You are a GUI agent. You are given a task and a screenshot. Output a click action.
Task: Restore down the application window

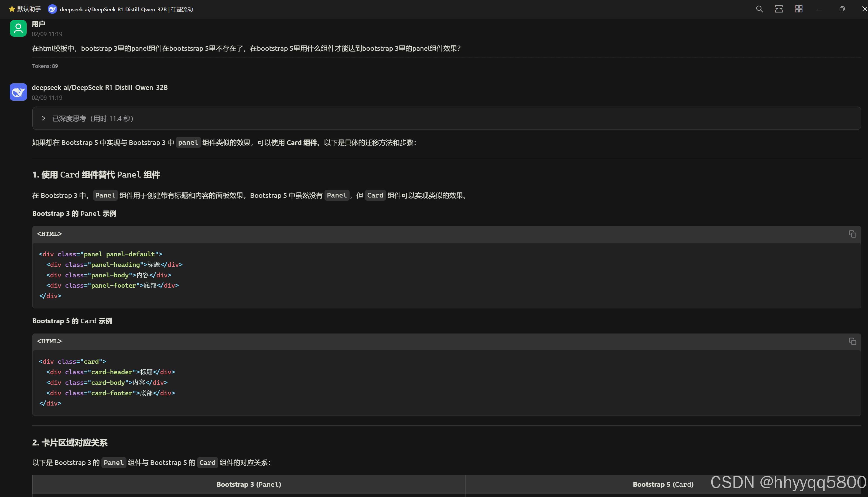842,9
